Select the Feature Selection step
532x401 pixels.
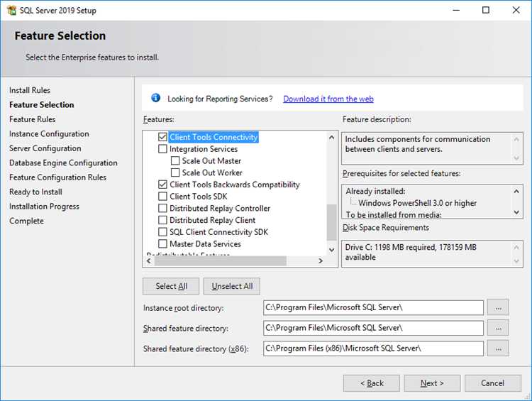click(41, 105)
